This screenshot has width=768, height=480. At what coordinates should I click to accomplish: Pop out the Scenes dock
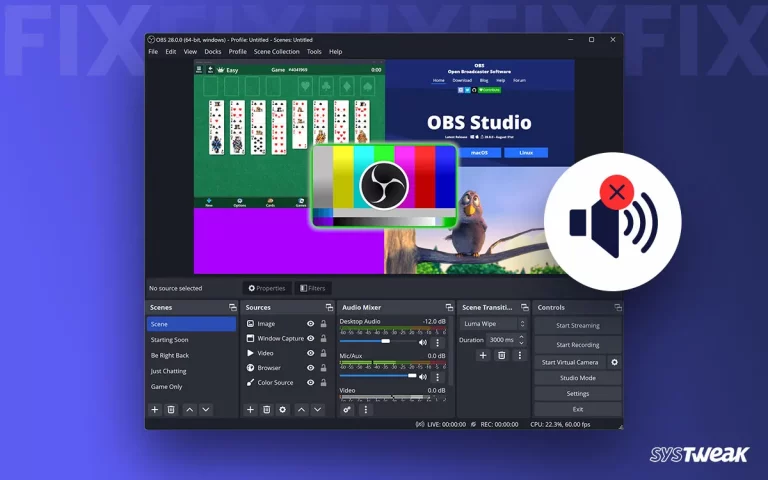pos(233,308)
